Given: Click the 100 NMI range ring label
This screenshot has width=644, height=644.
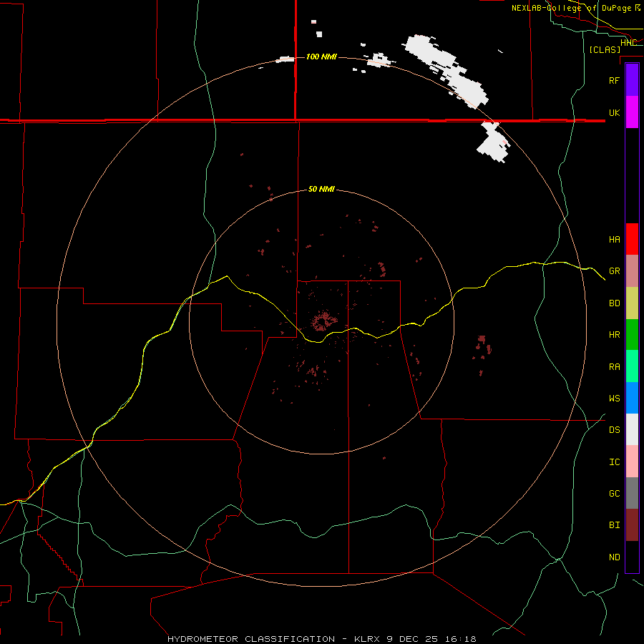Looking at the screenshot, I should [321, 57].
